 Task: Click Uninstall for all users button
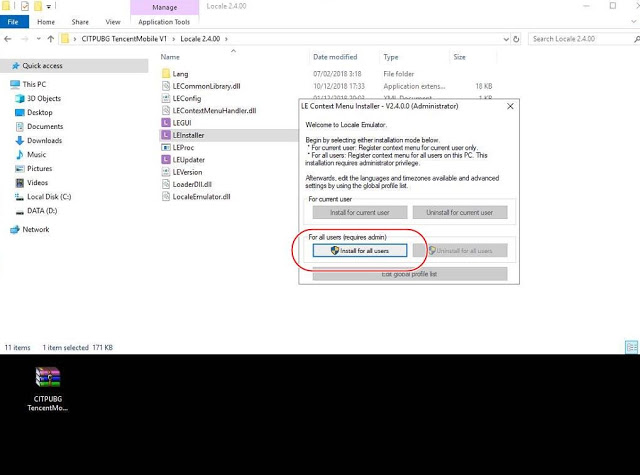(x=460, y=251)
